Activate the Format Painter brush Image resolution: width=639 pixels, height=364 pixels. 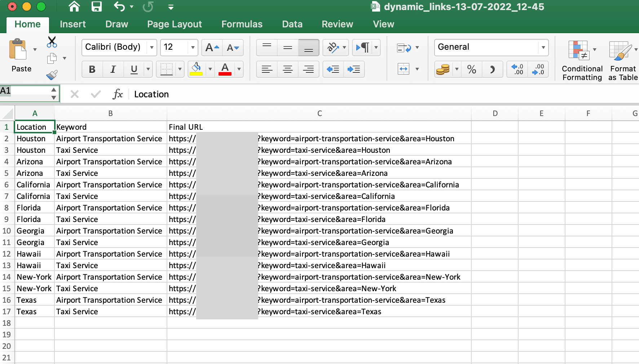click(x=52, y=75)
